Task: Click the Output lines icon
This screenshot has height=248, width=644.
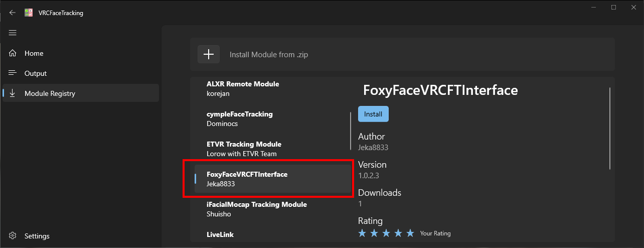Action: tap(13, 73)
